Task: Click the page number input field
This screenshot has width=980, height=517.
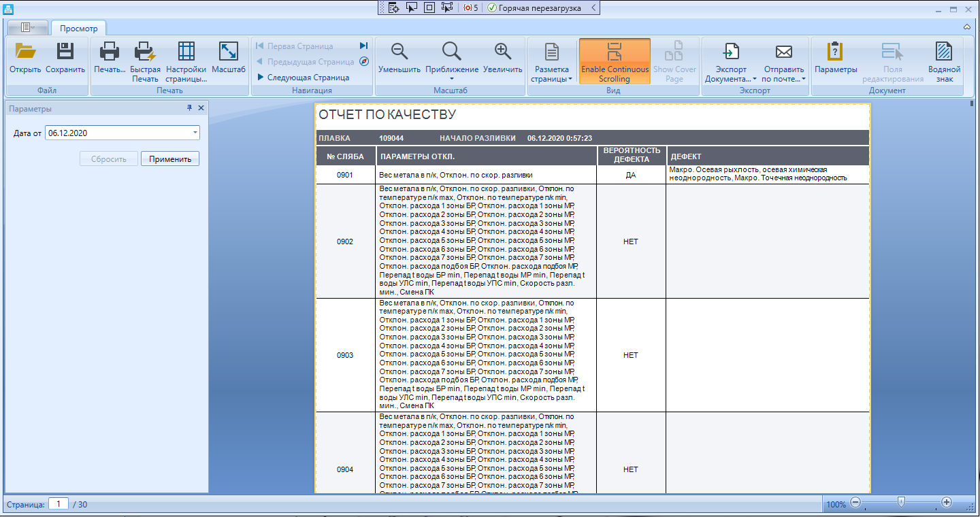Action: click(x=58, y=504)
